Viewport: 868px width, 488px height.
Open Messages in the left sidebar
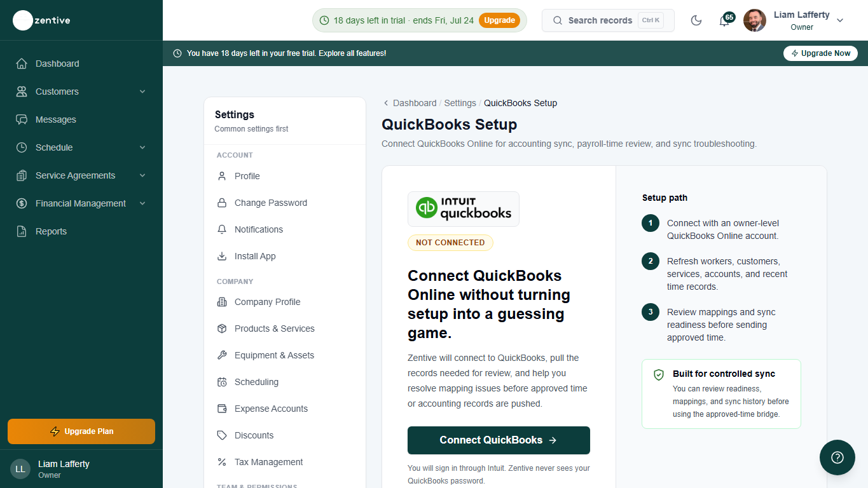click(81, 119)
